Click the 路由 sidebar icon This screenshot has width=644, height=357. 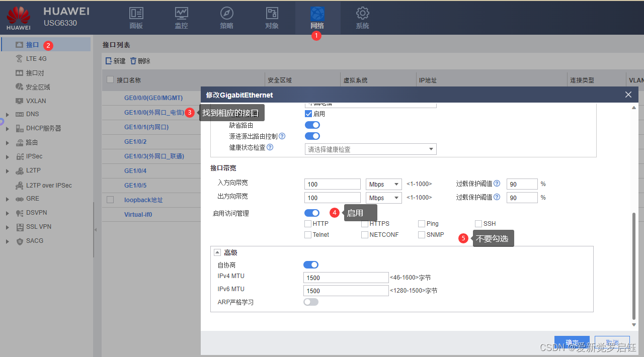coord(20,142)
